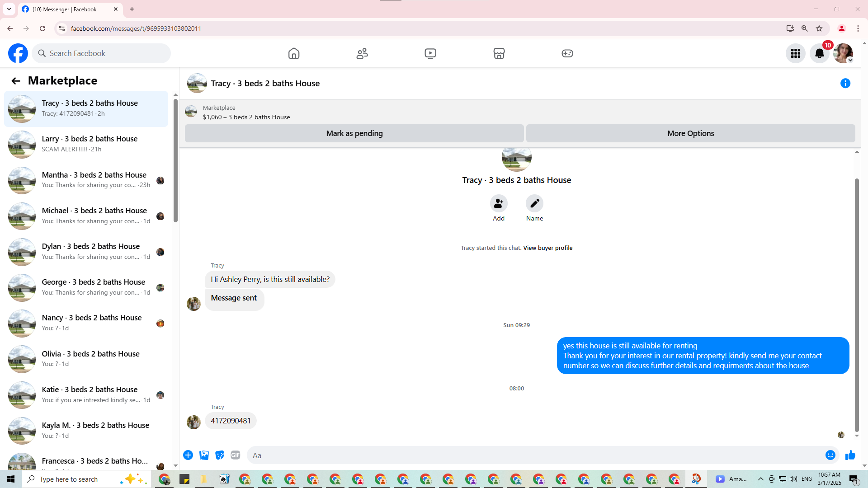The width and height of the screenshot is (868, 488).
Task: Open the notifications bell
Action: pyautogui.click(x=820, y=53)
